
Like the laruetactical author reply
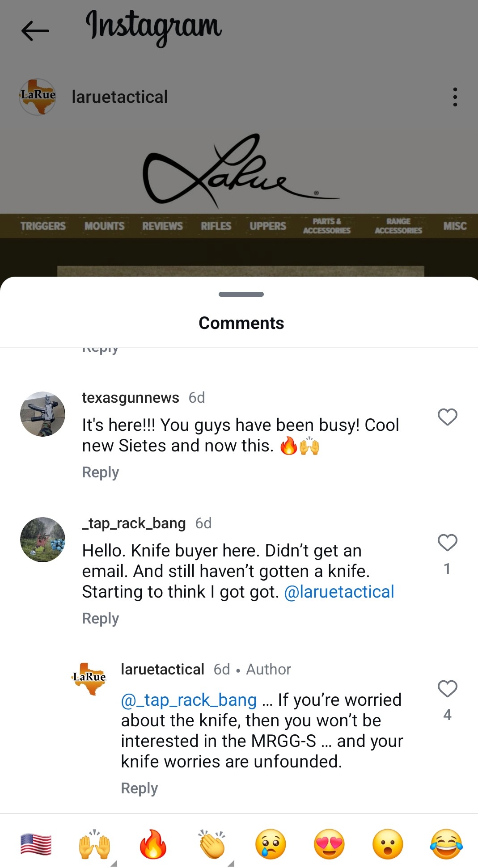[x=447, y=689]
